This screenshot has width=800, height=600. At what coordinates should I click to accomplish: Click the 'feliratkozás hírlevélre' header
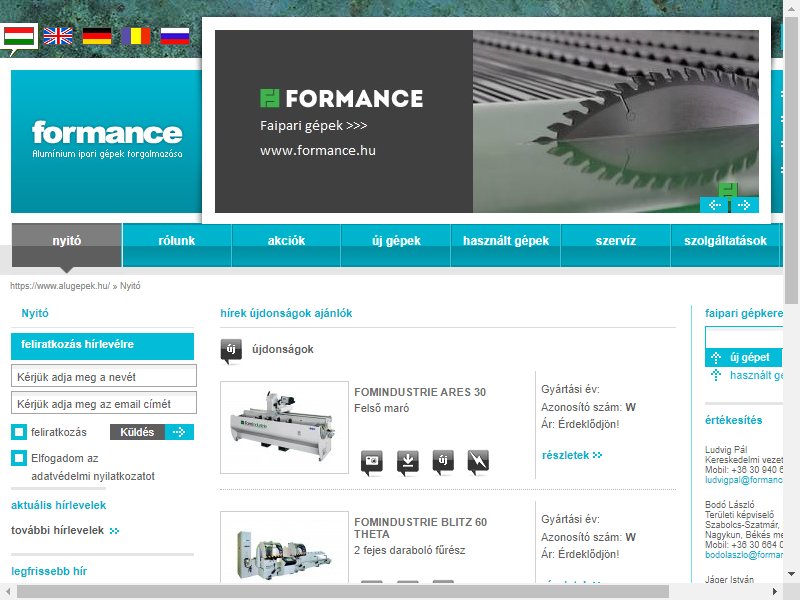(103, 346)
